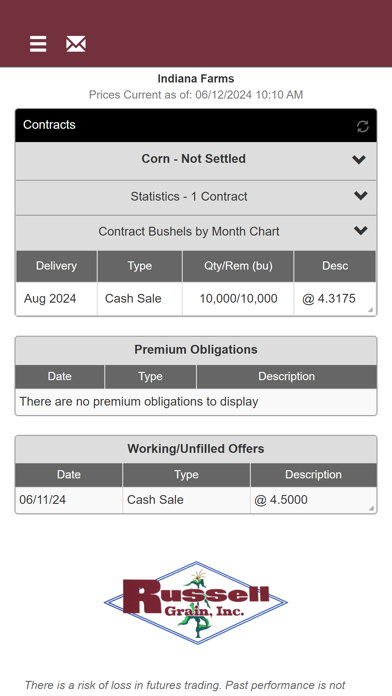
Task: Click the Delivery column header
Action: click(56, 266)
